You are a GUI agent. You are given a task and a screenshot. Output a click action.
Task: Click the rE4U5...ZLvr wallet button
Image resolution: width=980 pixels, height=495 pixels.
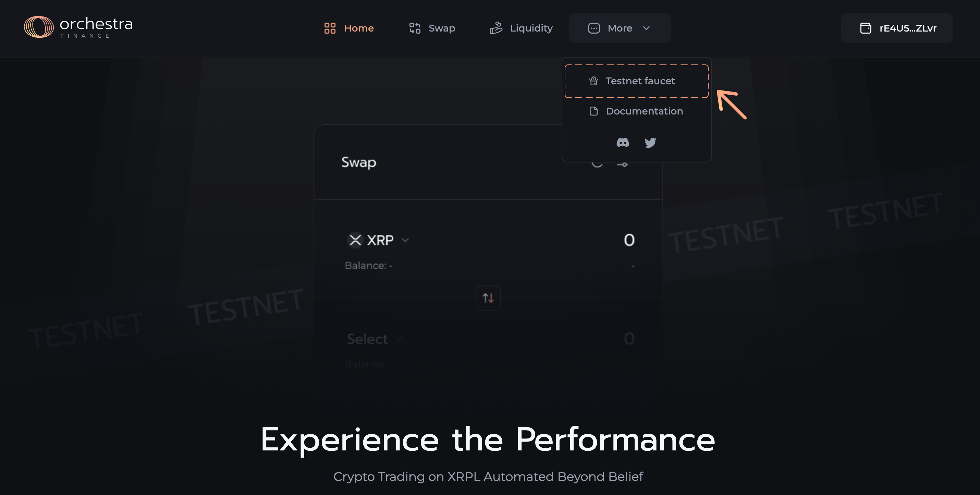[x=897, y=28]
